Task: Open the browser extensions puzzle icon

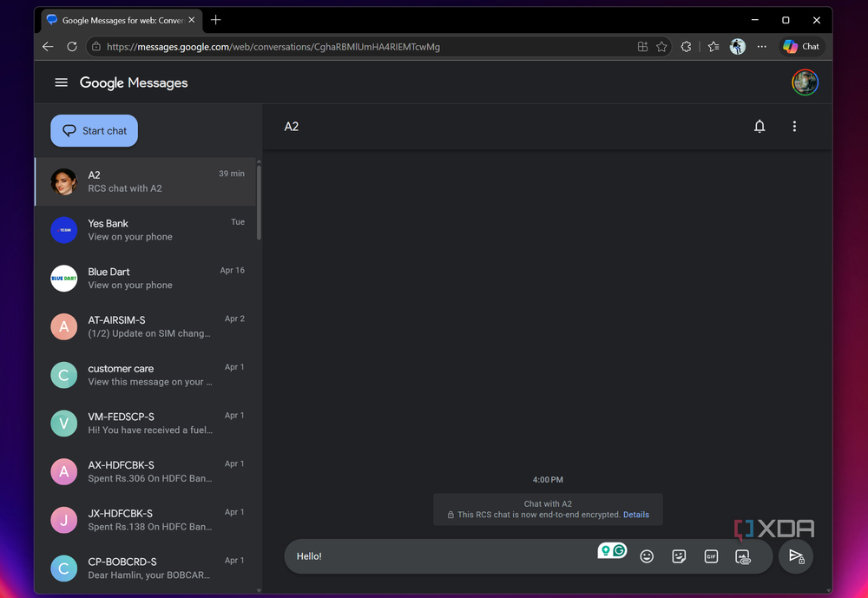Action: tap(686, 47)
